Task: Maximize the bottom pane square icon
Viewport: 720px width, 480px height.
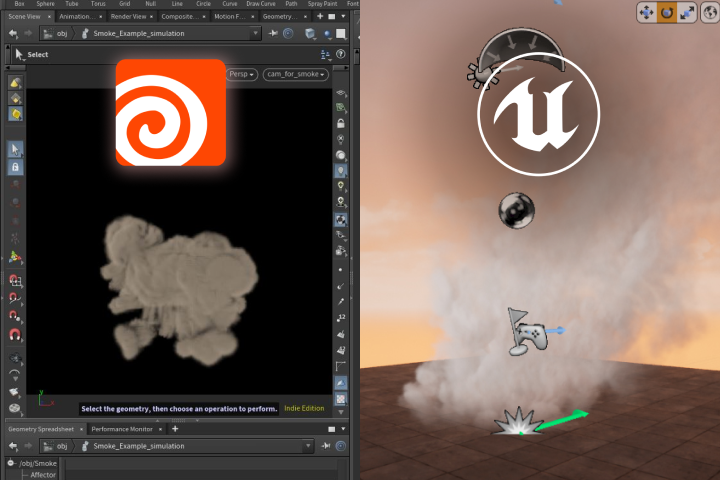Action: (x=332, y=429)
